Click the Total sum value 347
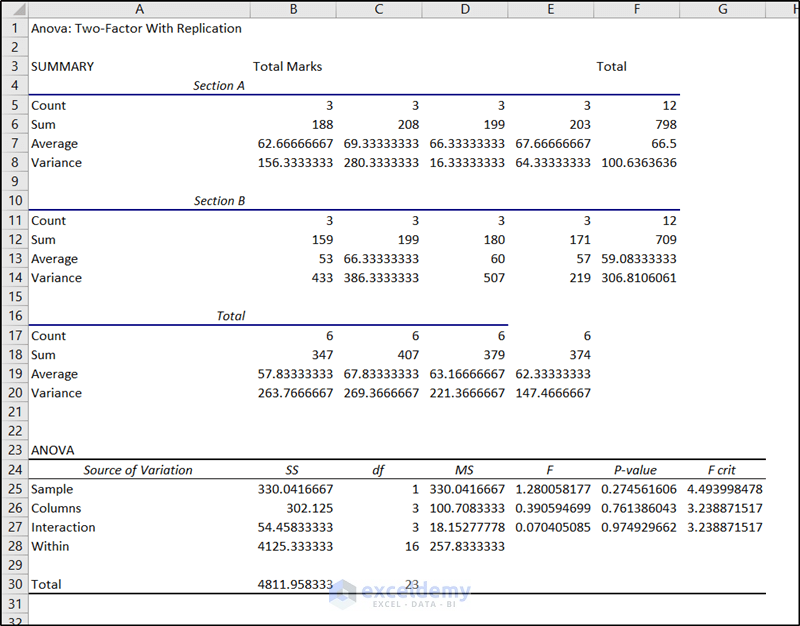The height and width of the screenshot is (626, 800). pos(322,355)
